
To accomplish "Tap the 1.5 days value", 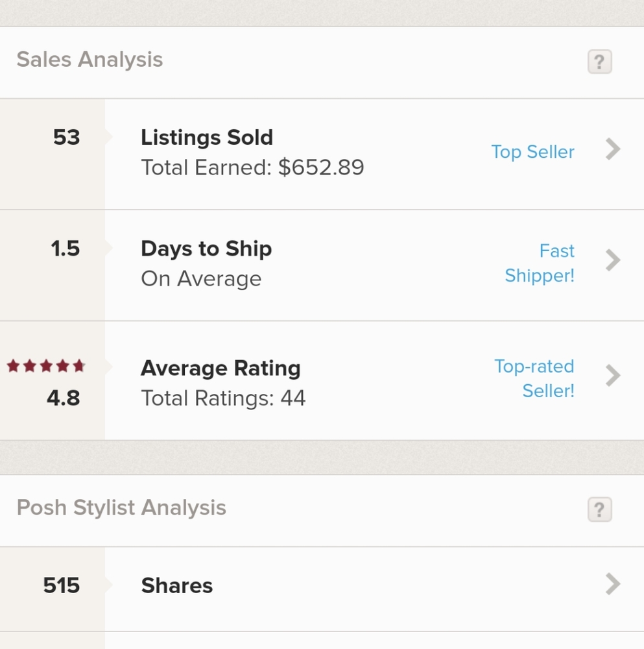I will [x=65, y=249].
